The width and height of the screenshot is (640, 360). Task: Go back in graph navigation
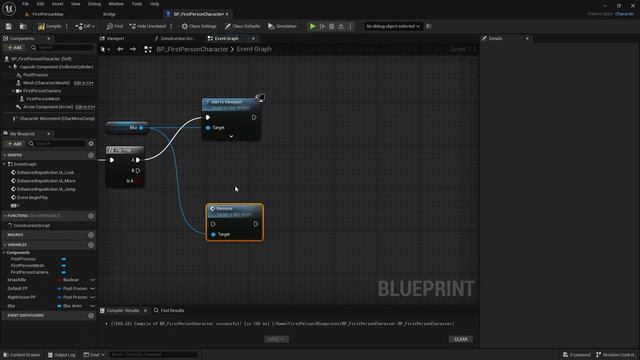pos(120,49)
